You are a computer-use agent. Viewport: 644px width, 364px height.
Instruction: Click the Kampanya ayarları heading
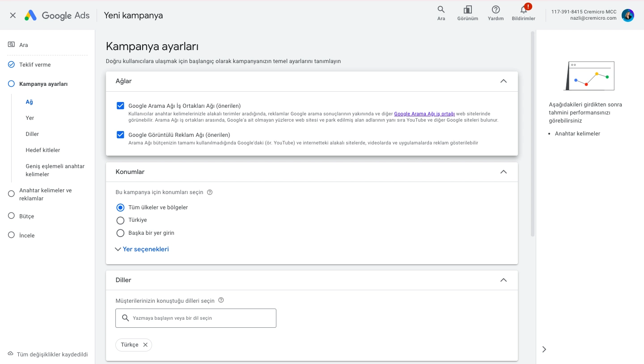[x=152, y=47]
